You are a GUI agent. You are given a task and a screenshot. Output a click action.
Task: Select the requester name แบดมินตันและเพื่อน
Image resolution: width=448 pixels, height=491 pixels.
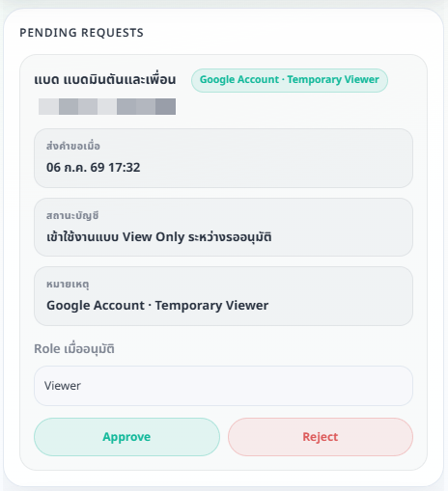click(x=120, y=79)
